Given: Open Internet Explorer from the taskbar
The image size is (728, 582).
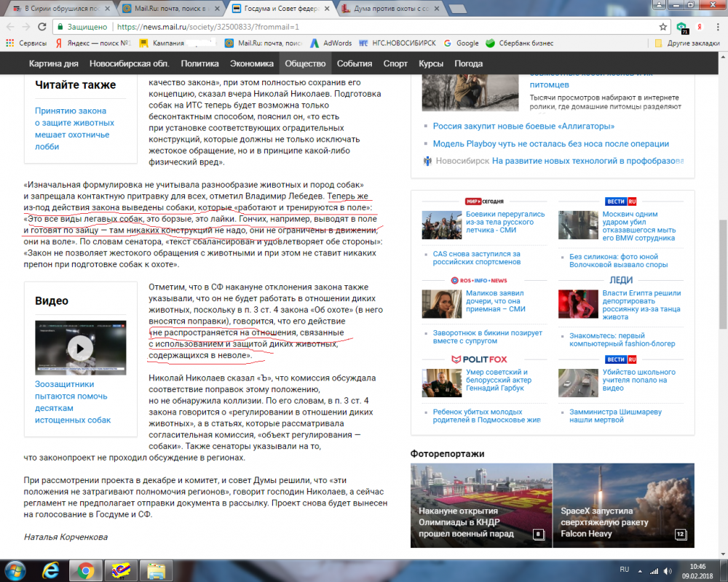Looking at the screenshot, I should tap(51, 570).
